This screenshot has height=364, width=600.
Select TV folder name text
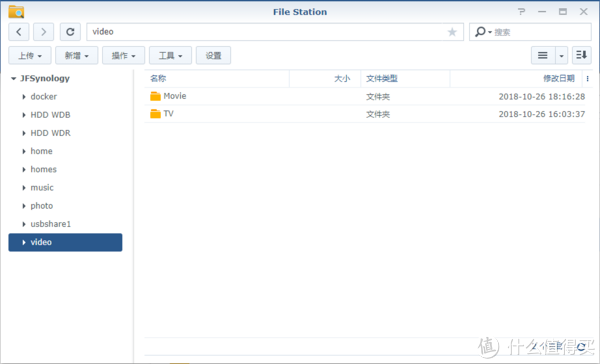[x=168, y=114]
